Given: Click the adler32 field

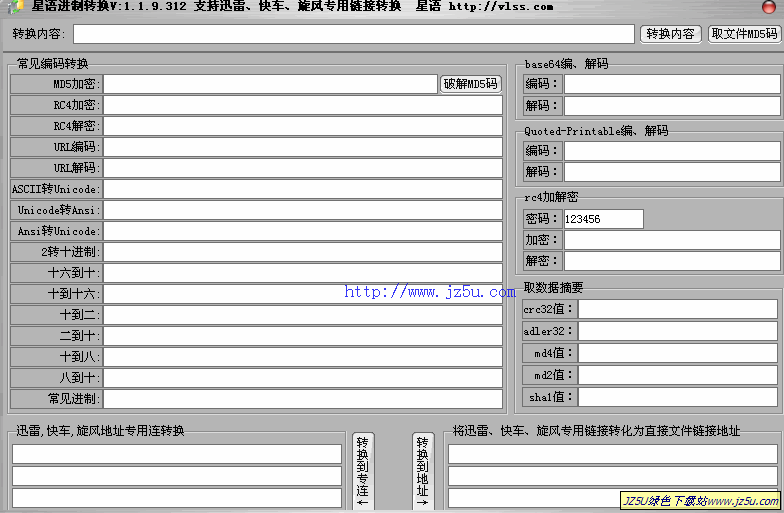Looking at the screenshot, I should point(678,331).
